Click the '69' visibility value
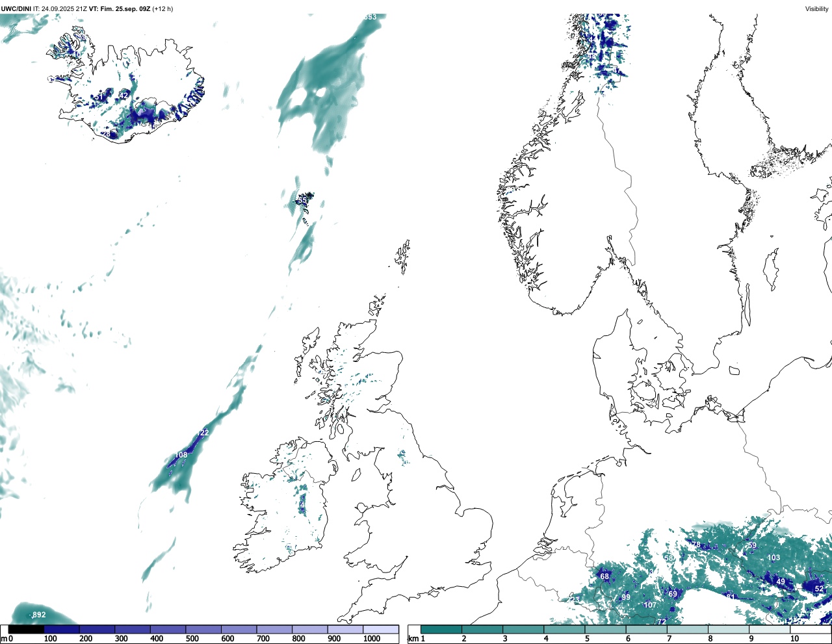This screenshot has width=832, height=644. [673, 594]
